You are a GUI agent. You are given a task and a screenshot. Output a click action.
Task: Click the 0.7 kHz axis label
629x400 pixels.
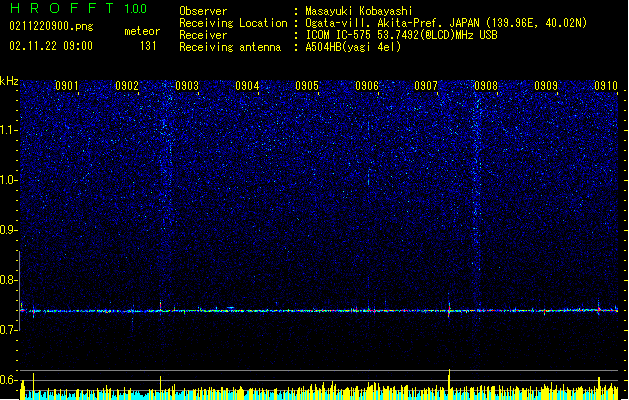coord(9,330)
